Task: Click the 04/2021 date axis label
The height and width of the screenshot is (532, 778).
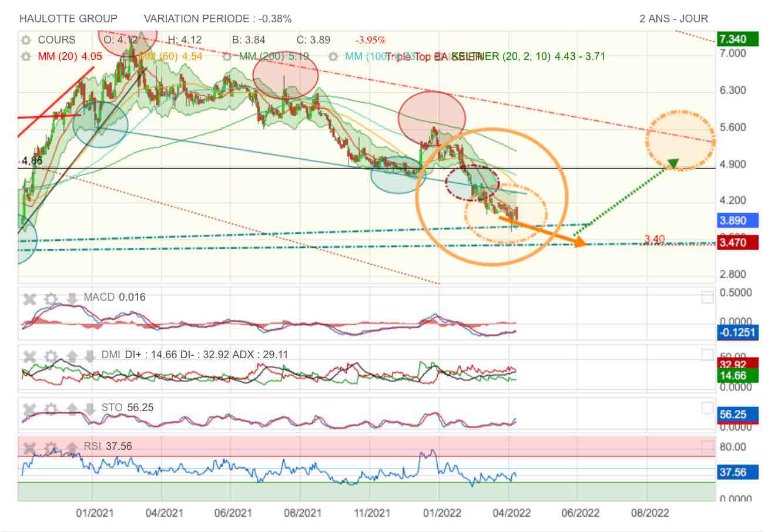Action: click(x=165, y=513)
